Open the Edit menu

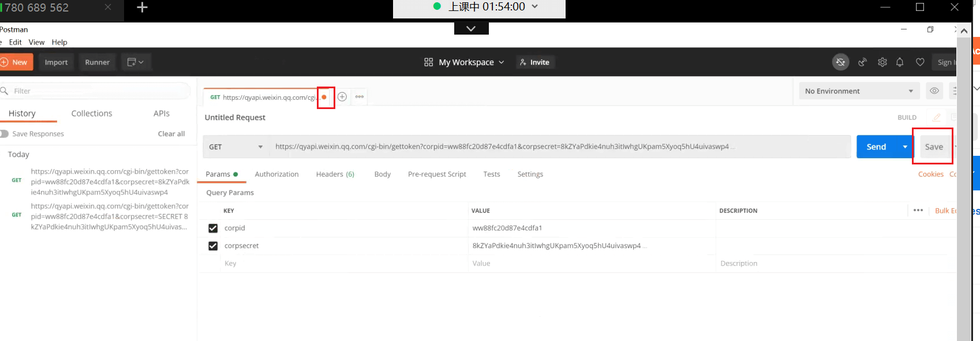(x=15, y=42)
